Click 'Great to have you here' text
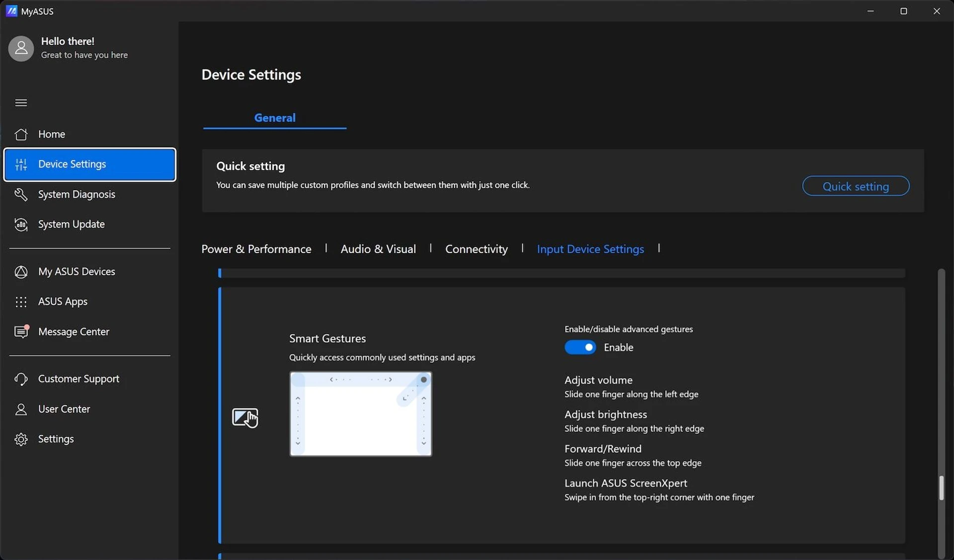 84,55
